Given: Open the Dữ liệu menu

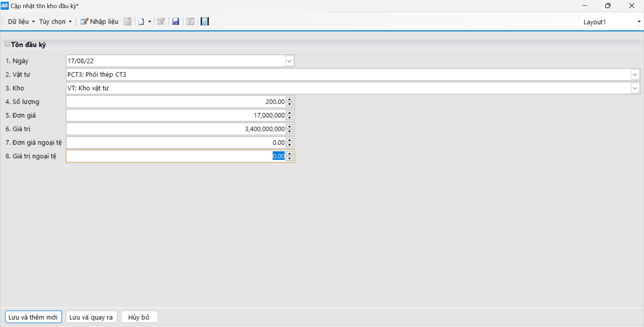Looking at the screenshot, I should [x=21, y=21].
